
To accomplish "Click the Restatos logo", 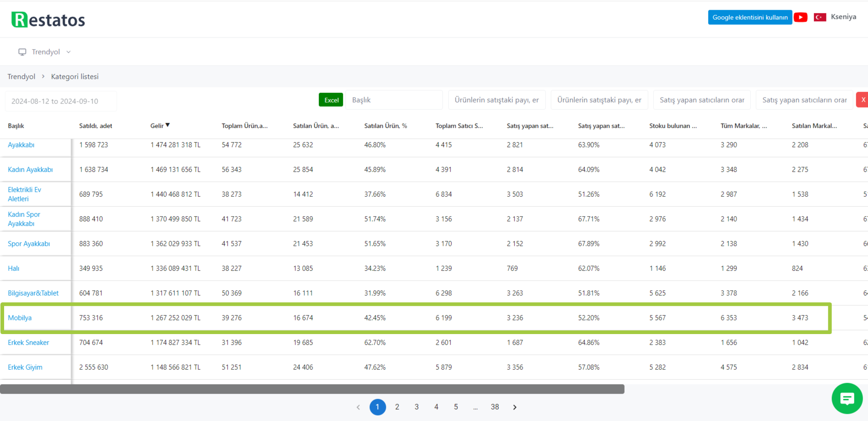I will [x=48, y=20].
